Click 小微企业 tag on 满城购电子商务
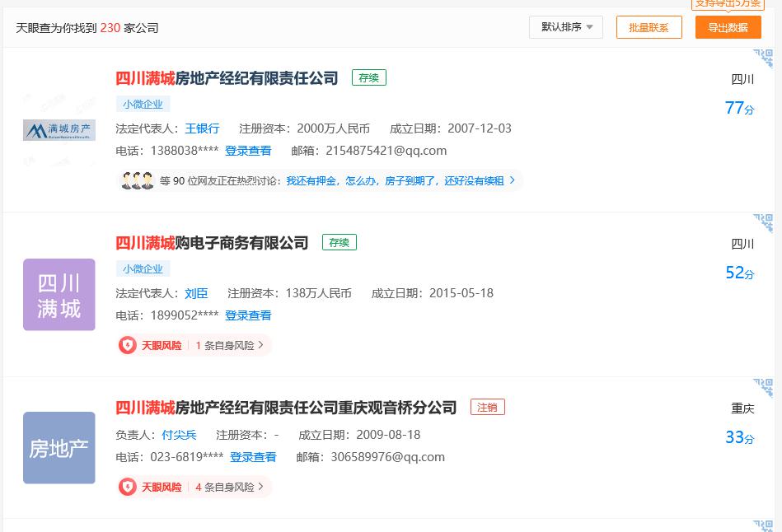 coord(143,268)
